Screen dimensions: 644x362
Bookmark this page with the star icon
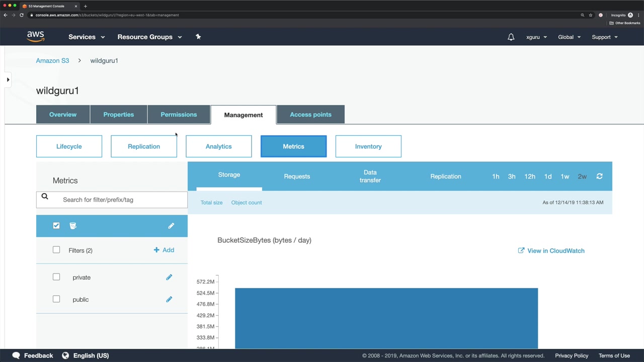click(x=591, y=15)
